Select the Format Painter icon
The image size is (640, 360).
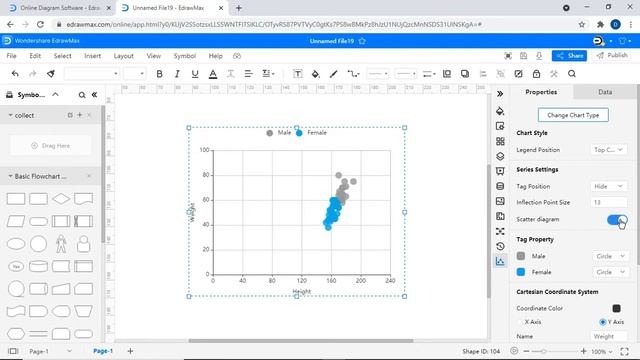[x=51, y=74]
